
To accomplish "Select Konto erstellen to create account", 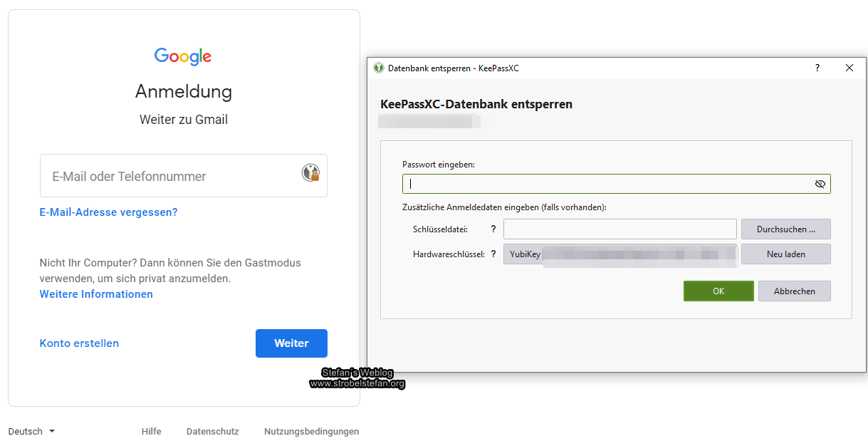I will [x=79, y=343].
